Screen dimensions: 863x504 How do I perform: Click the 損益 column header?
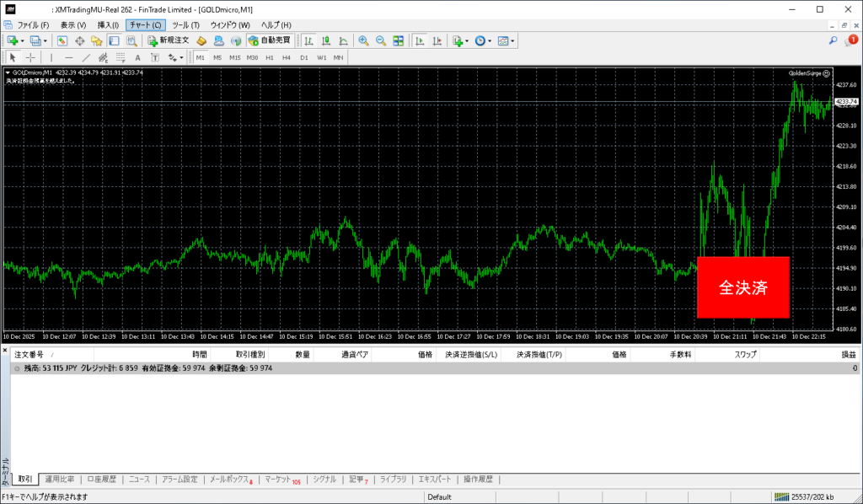(x=848, y=355)
